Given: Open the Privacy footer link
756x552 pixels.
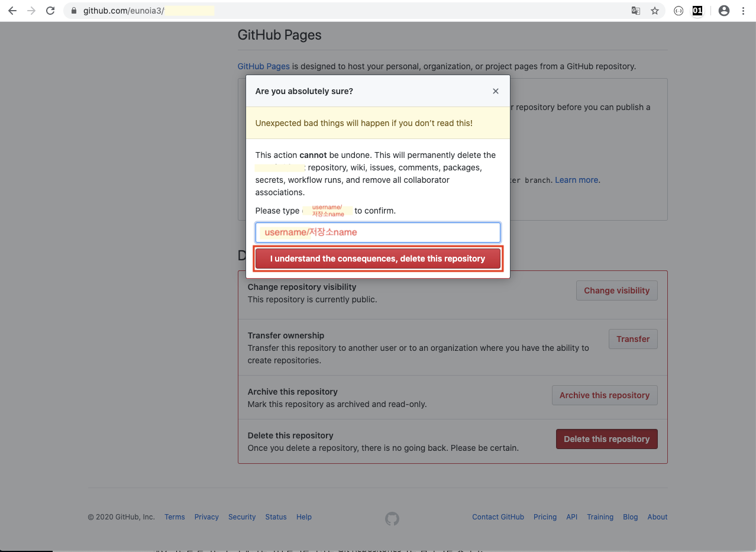Looking at the screenshot, I should [206, 517].
